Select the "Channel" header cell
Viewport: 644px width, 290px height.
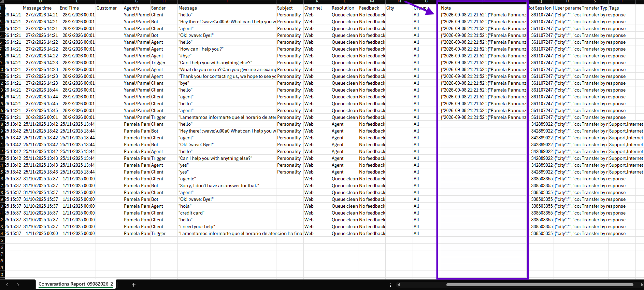click(x=317, y=8)
